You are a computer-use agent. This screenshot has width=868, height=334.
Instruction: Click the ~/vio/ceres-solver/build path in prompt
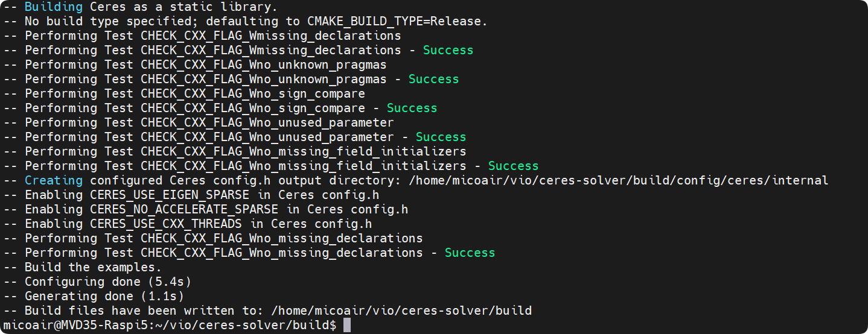click(x=242, y=326)
